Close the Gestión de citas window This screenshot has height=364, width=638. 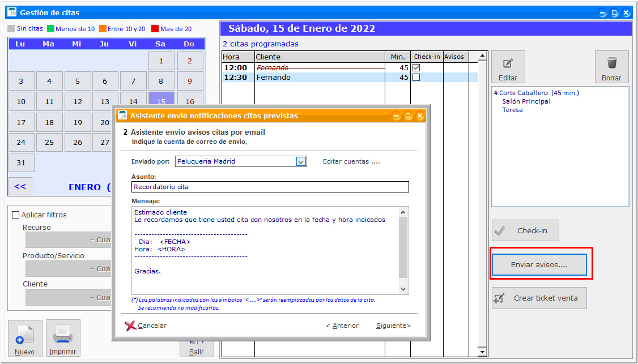coord(626,12)
